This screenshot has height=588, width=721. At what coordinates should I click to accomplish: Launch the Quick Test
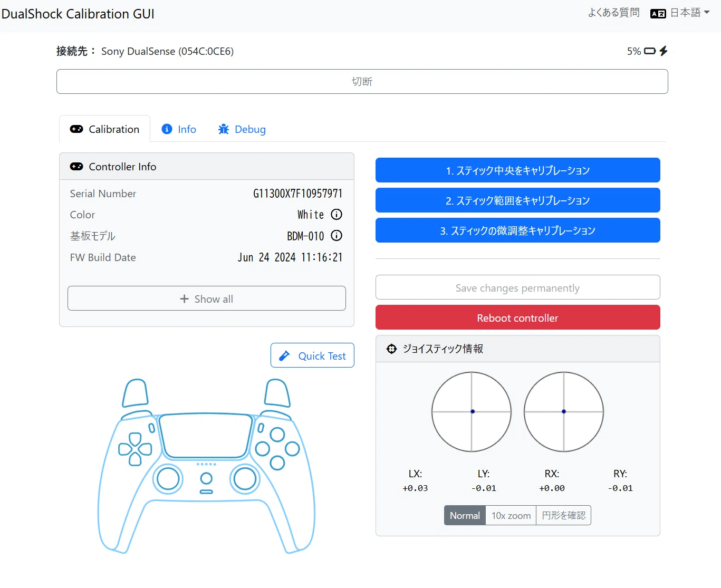[x=312, y=355]
